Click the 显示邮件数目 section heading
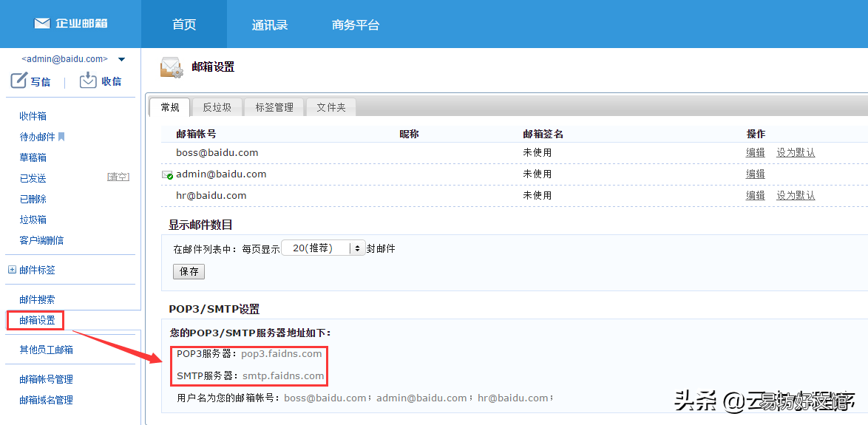 pyautogui.click(x=200, y=225)
